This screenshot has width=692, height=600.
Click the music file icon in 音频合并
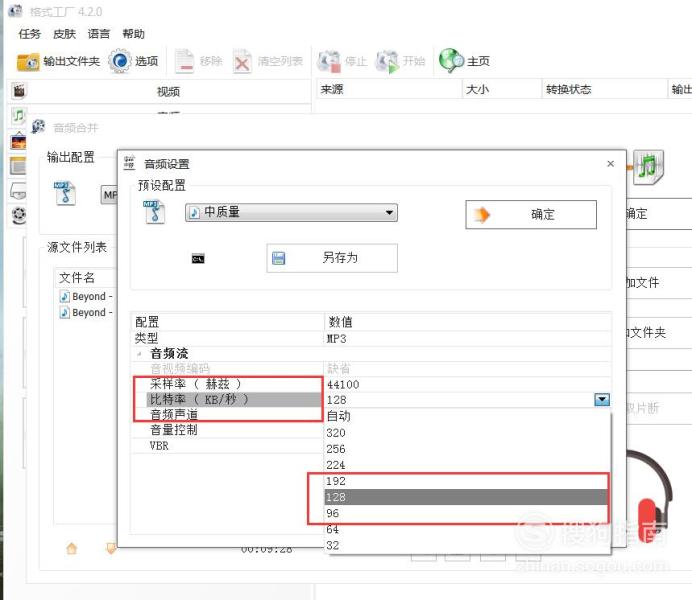648,167
